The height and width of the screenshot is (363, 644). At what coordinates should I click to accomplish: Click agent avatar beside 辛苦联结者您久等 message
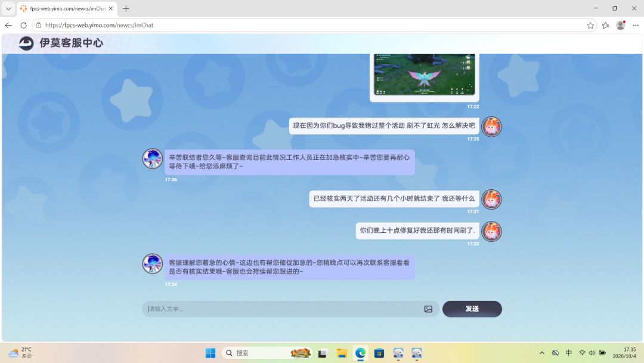tap(153, 158)
